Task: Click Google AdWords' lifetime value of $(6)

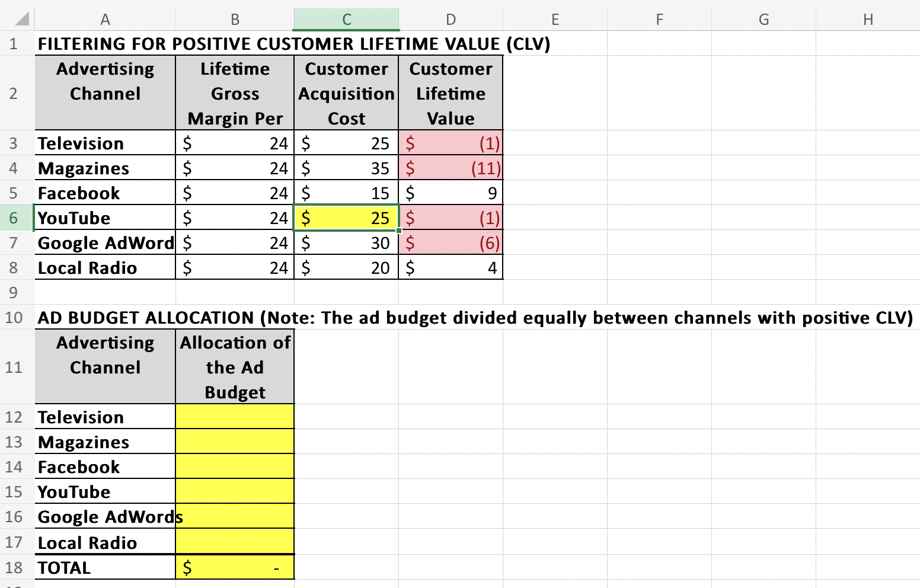Action: (451, 243)
